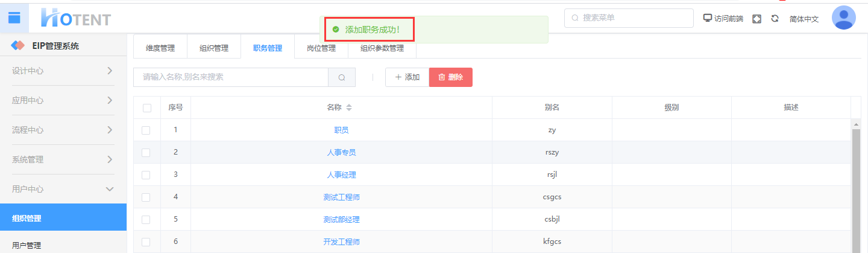Switch to the 组织管理 tab

pyautogui.click(x=214, y=48)
